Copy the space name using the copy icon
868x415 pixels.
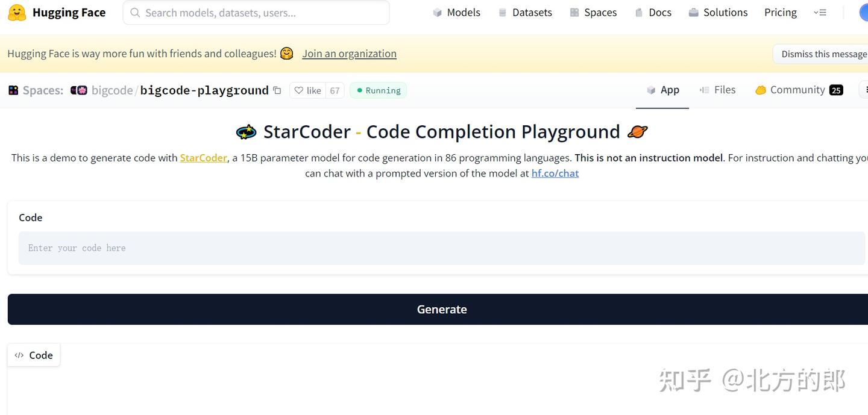[x=277, y=90]
